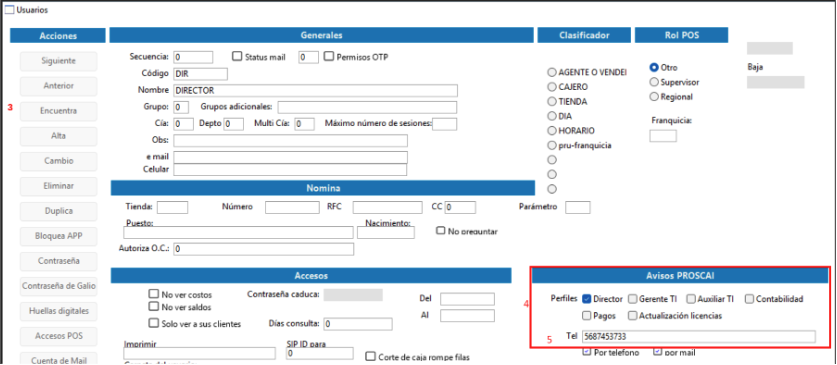Click the e mail input field
Viewport: 837px width, 365px height.
click(x=290, y=157)
